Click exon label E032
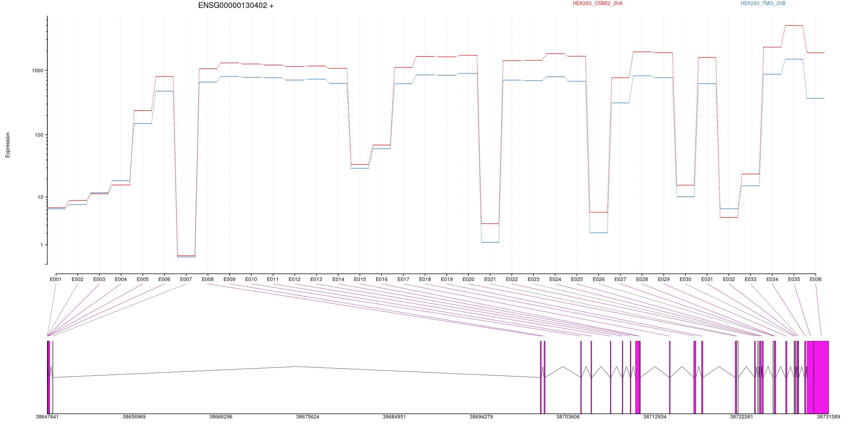The image size is (868, 434). 729,279
